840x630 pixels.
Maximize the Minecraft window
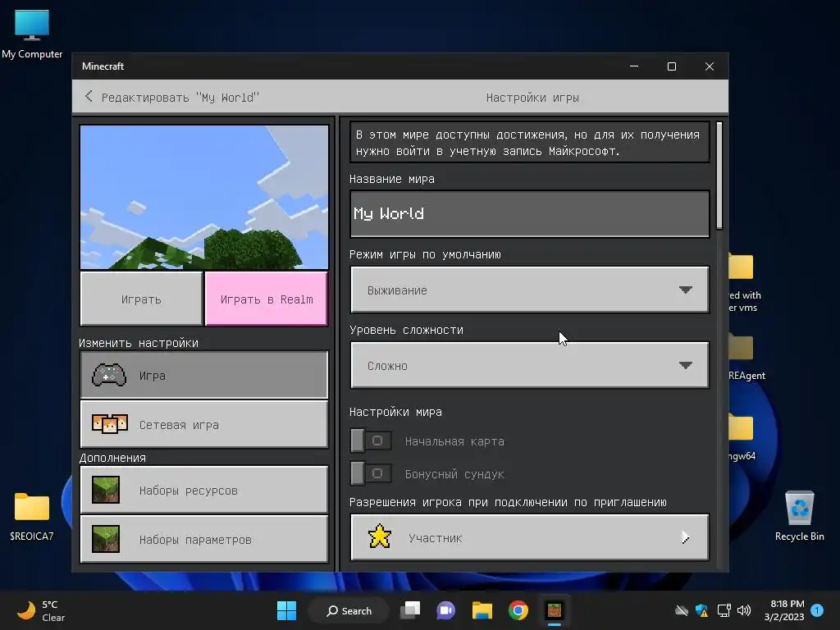coord(671,66)
